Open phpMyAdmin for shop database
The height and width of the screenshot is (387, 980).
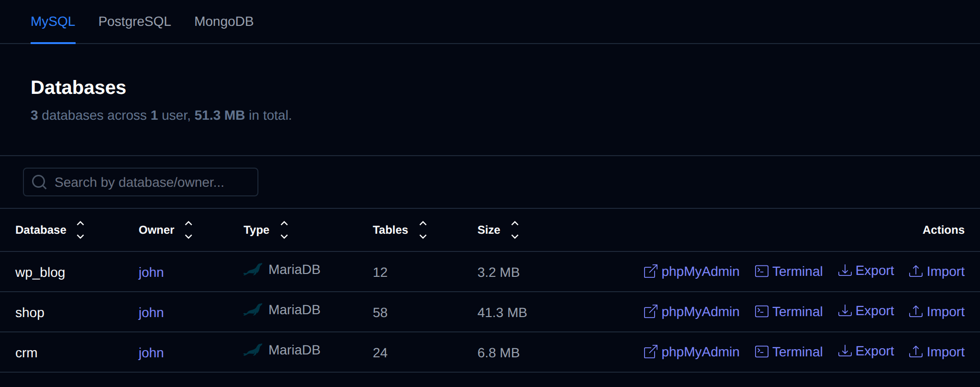click(x=691, y=312)
